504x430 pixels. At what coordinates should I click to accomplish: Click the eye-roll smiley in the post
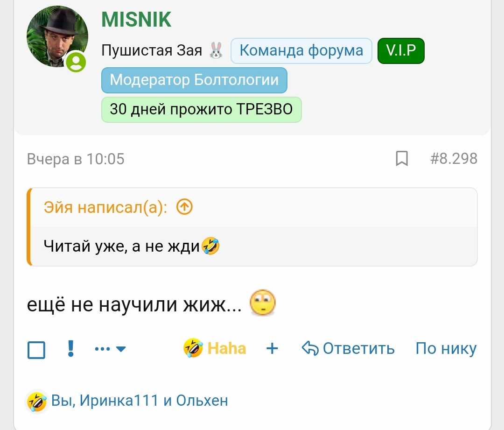[x=263, y=303]
